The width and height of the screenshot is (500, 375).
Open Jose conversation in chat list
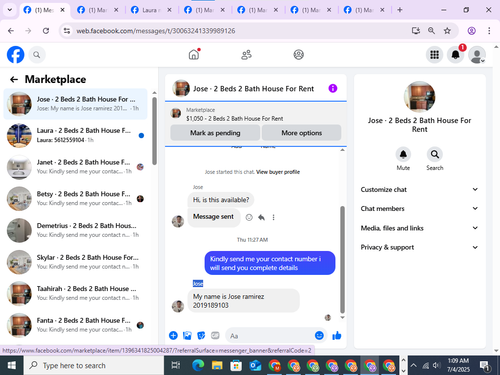75,104
